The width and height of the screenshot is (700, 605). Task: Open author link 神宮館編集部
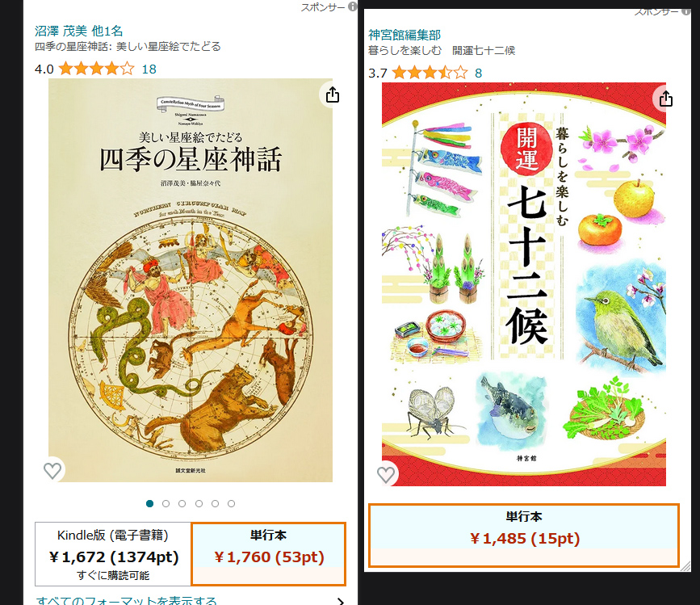tap(404, 35)
